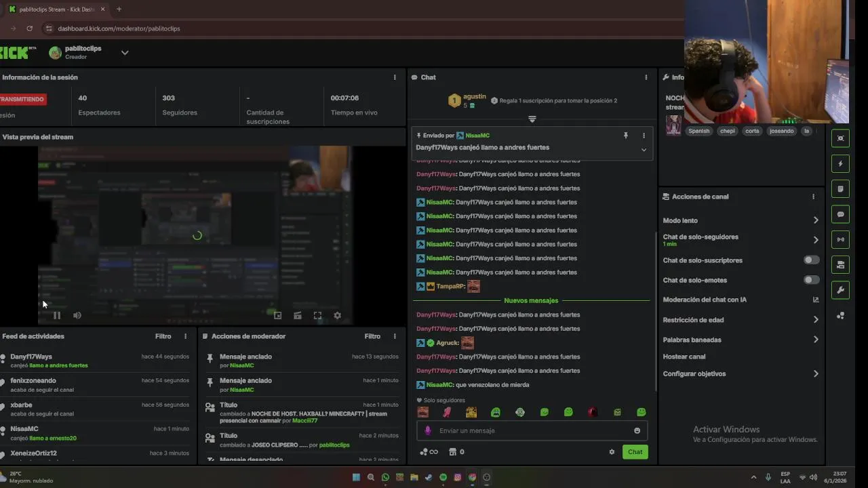The height and width of the screenshot is (488, 868).
Task: Click the channel points infinity icon
Action: pyautogui.click(x=429, y=452)
